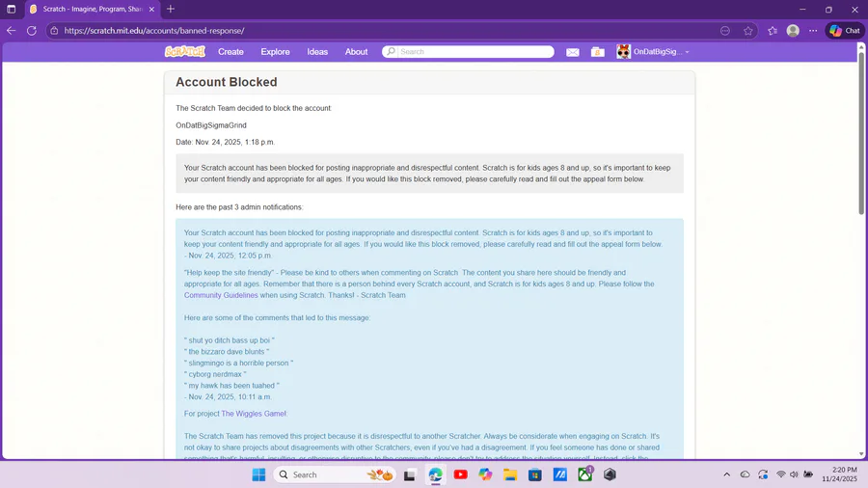Open the browser profile icon
This screenshot has width=868, height=488.
(793, 31)
